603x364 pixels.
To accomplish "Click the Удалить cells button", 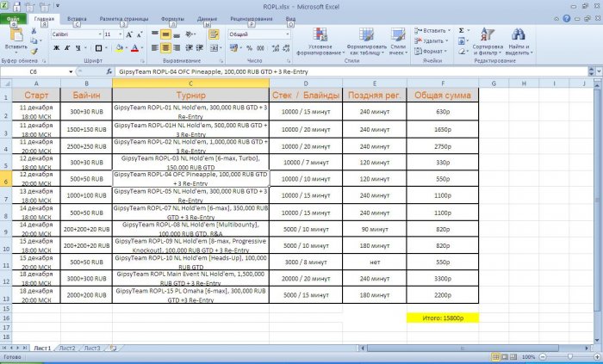I will tap(433, 40).
